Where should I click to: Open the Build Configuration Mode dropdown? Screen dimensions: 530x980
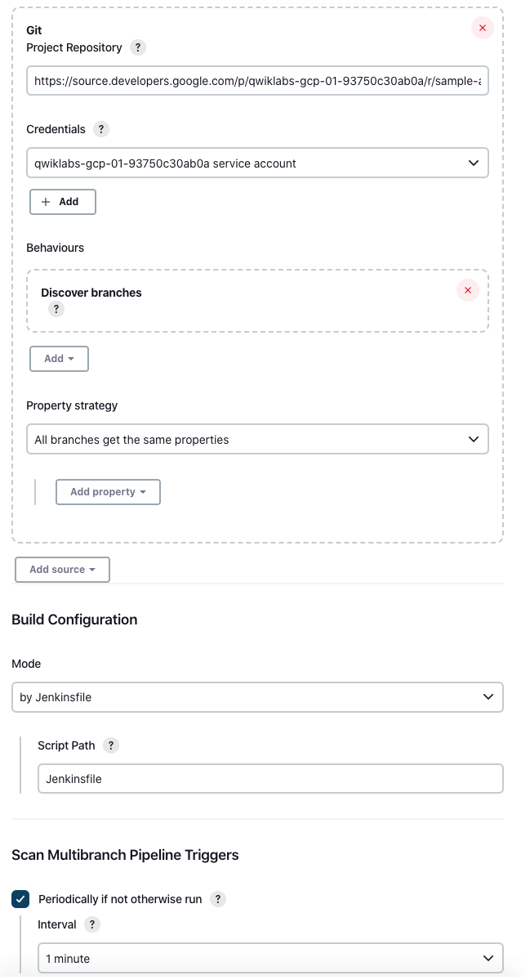coord(257,697)
